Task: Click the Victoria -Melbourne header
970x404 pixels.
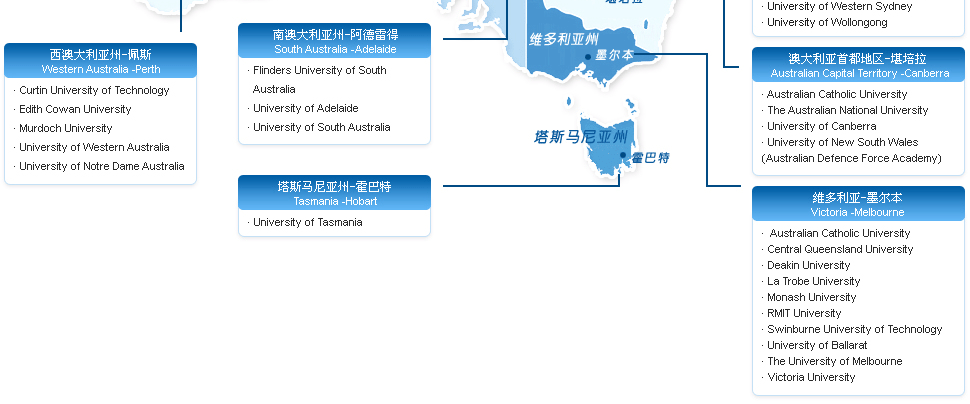Action: point(859,204)
